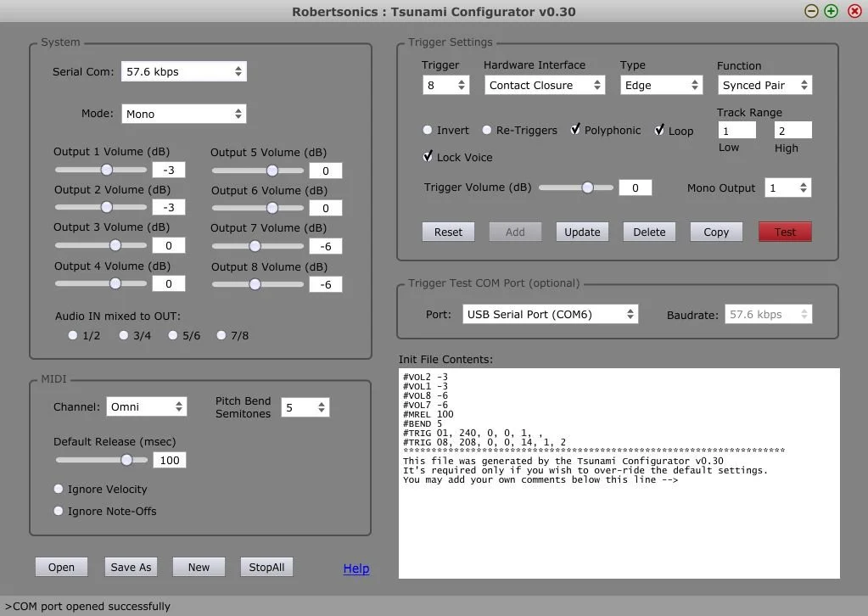Maximize window with green plus icon
This screenshot has width=868, height=616.
831,11
